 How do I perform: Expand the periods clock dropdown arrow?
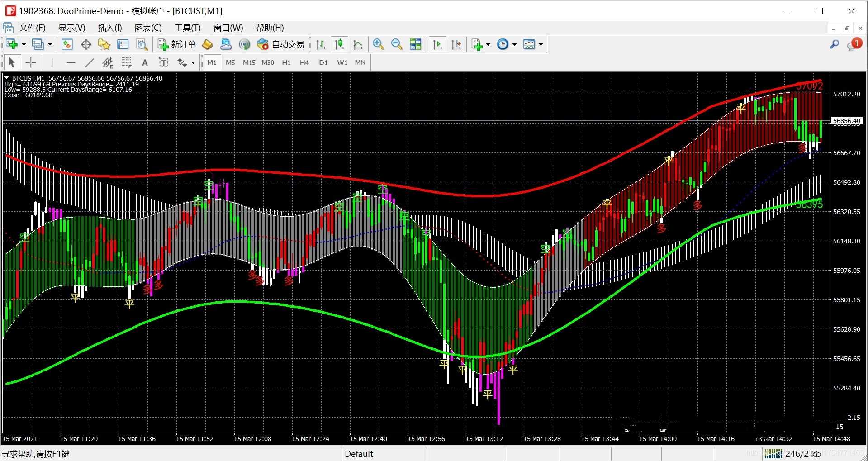514,44
